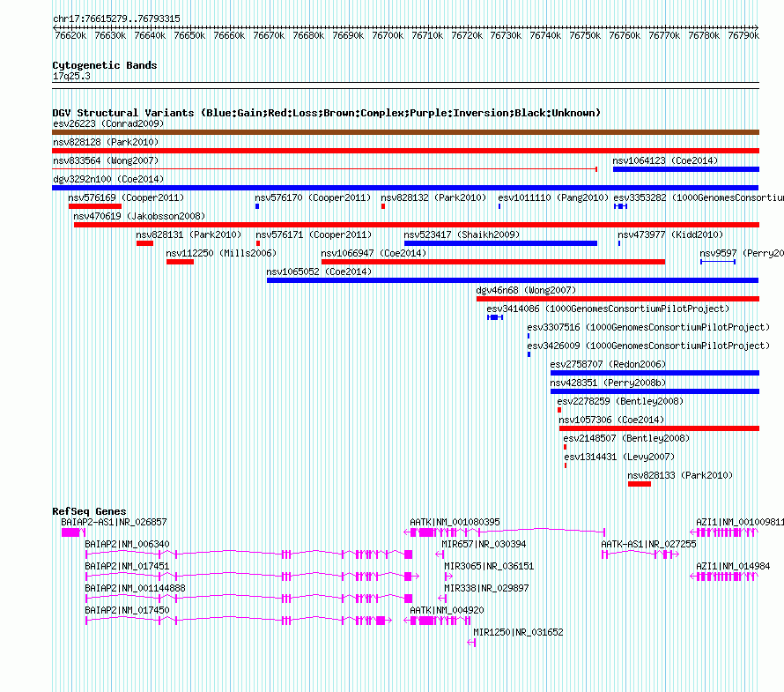Click esv2278259 (Bentley2008) label

tap(620, 401)
